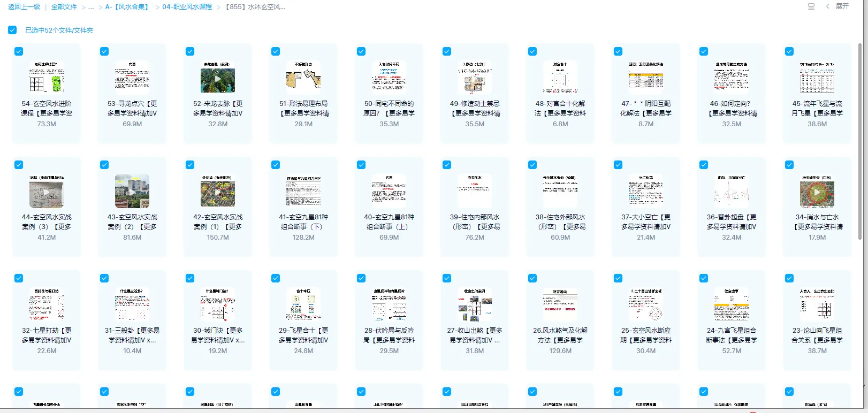Click file name 31-三般卦
This screenshot has width=868, height=413.
(x=132, y=335)
